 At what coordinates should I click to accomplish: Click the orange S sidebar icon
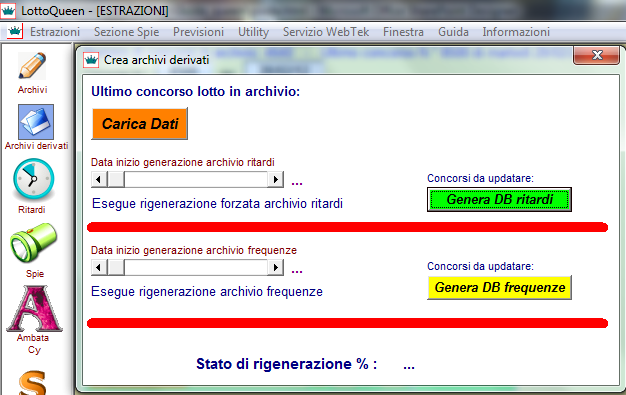(x=32, y=382)
